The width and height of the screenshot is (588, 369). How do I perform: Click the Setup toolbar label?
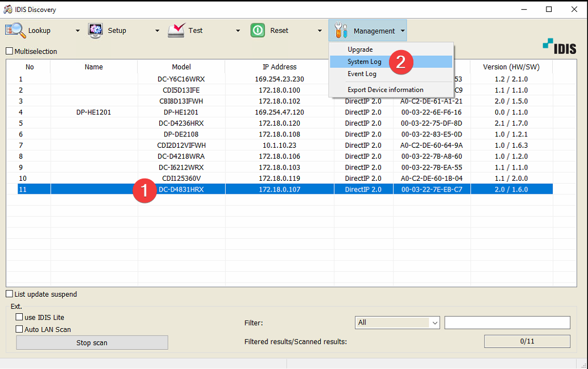117,31
